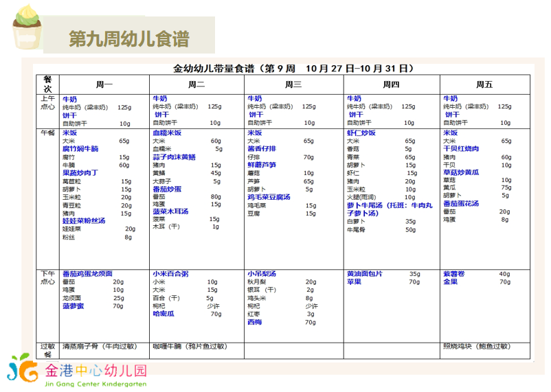The image size is (551, 392).
Task: Click the ingredient 秋月梨
Action: click(256, 281)
